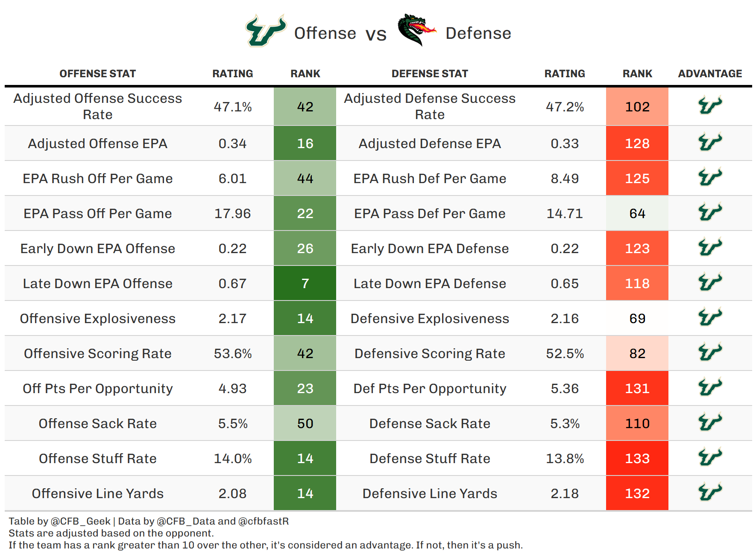Click the advantage logo in the Offensive Explosiveness row
This screenshot has height=560, width=756.
(709, 318)
